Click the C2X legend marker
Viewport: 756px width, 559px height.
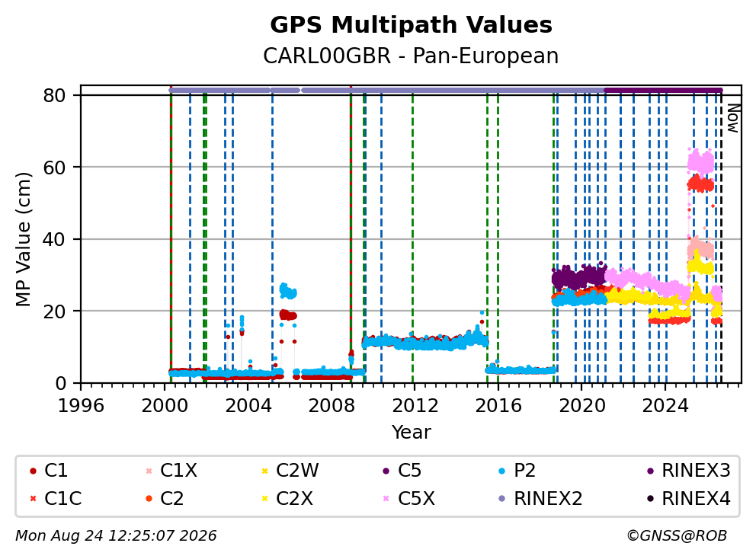[x=264, y=499]
